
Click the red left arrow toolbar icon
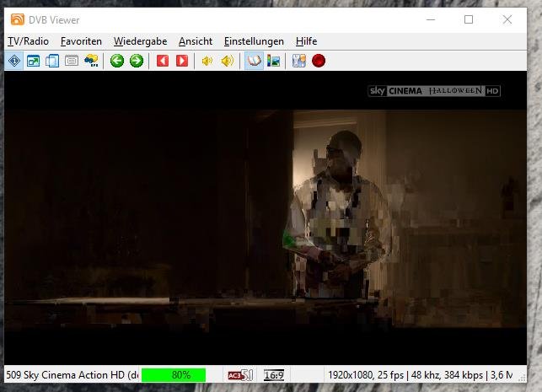click(163, 61)
